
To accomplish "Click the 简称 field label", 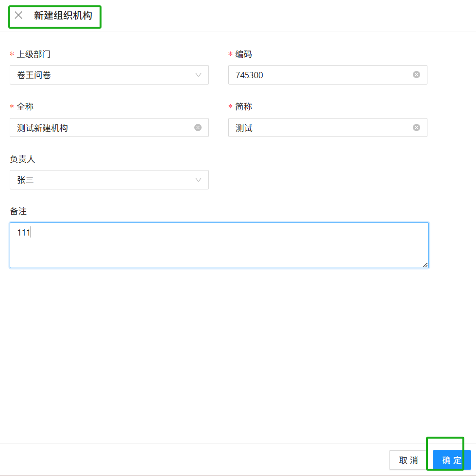I will (243, 106).
